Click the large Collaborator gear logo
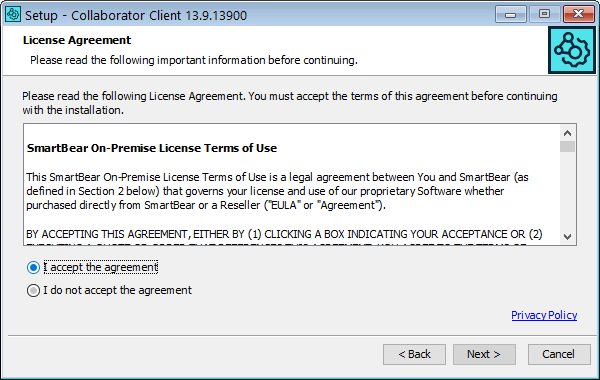 click(572, 50)
